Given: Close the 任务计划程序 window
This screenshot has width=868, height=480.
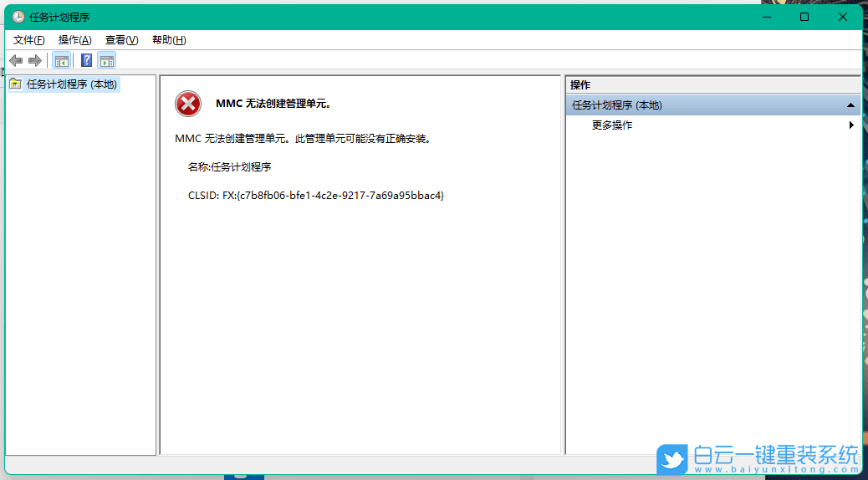Looking at the screenshot, I should point(843,18).
